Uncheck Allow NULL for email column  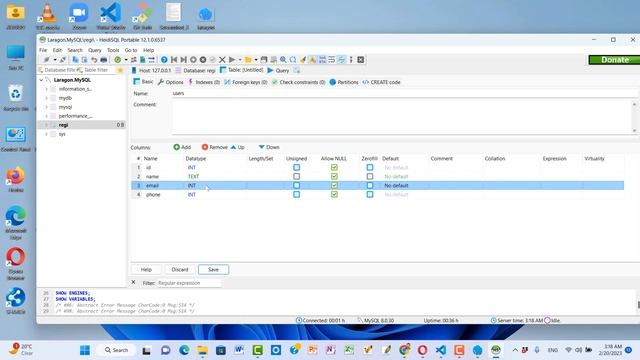click(334, 185)
